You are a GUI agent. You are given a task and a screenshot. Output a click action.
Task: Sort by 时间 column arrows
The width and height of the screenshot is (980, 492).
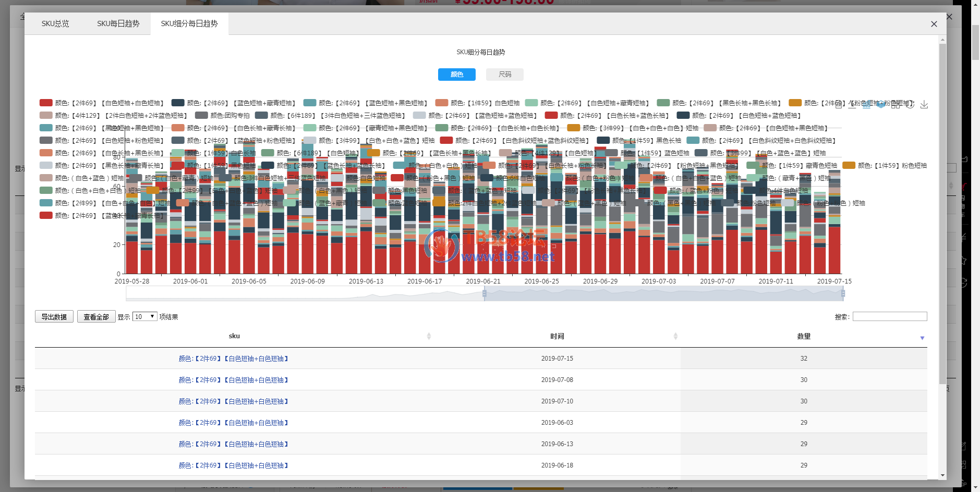point(675,336)
